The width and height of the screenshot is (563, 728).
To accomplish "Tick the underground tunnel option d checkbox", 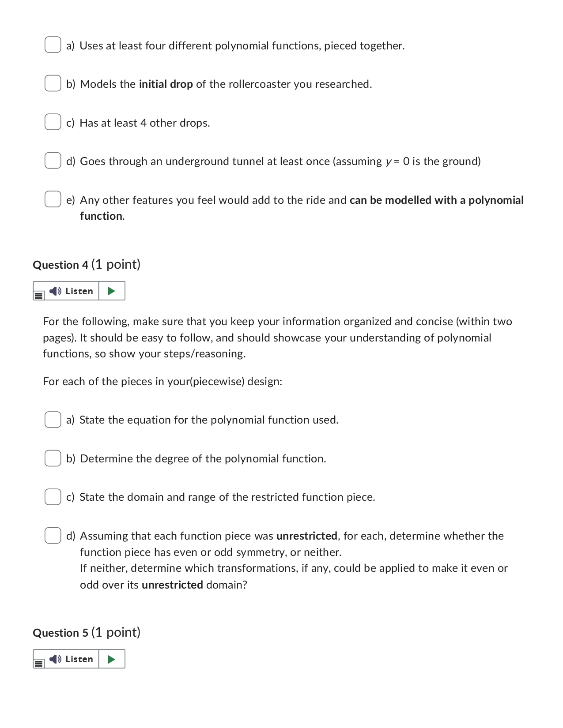I will click(53, 160).
